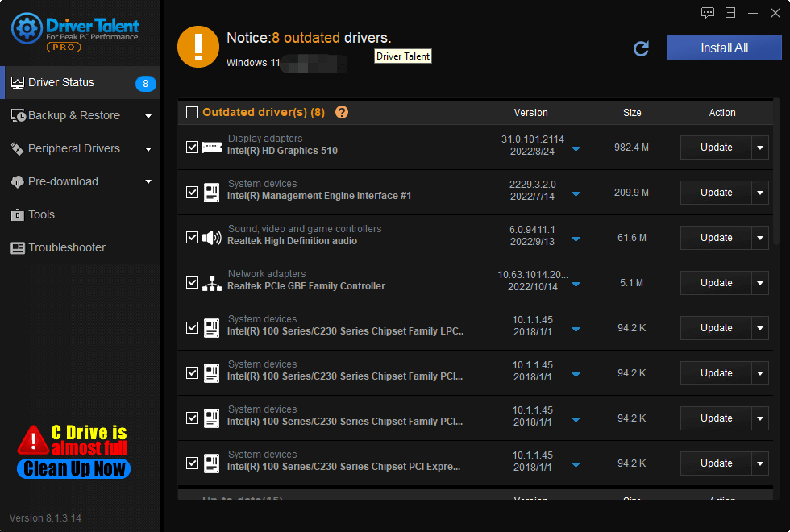Click the Troubleshooter icon

(18, 248)
